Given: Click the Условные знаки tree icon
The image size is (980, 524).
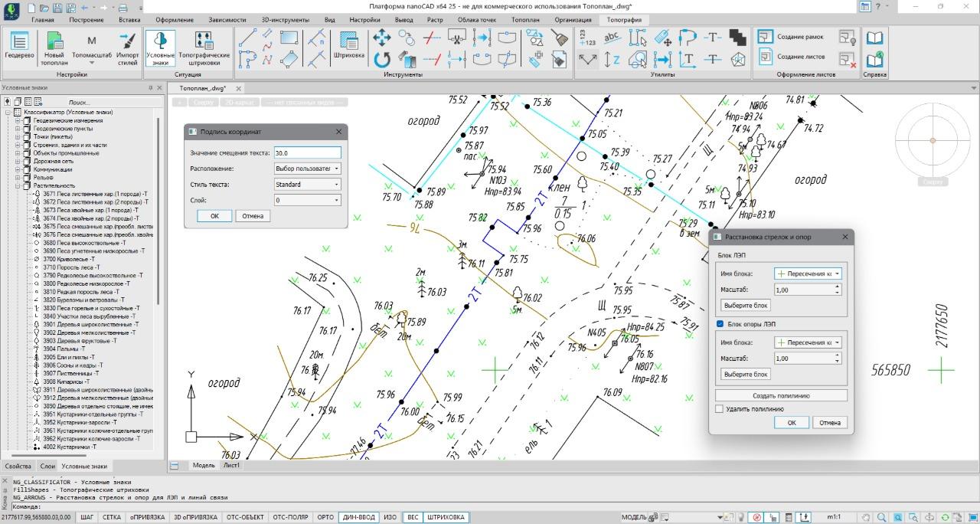Looking at the screenshot, I should (x=160, y=42).
